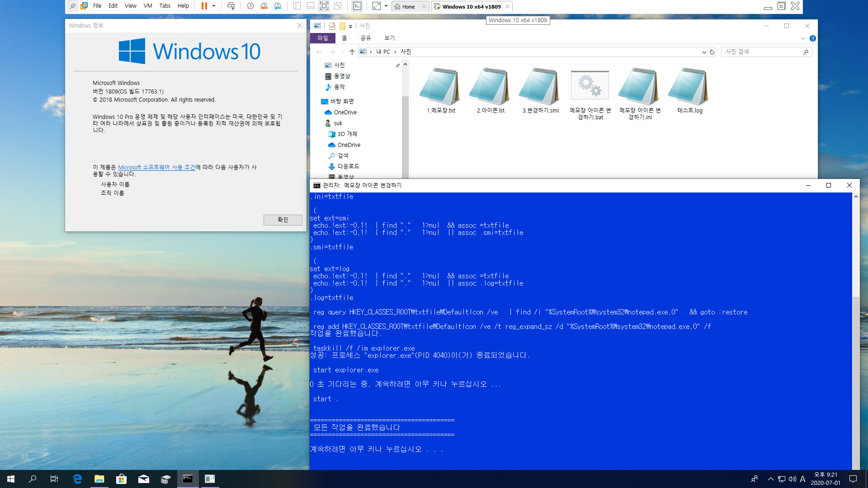868x488 pixels.
Task: Click the VMware Workstation logo icon
Action: pos(84,6)
